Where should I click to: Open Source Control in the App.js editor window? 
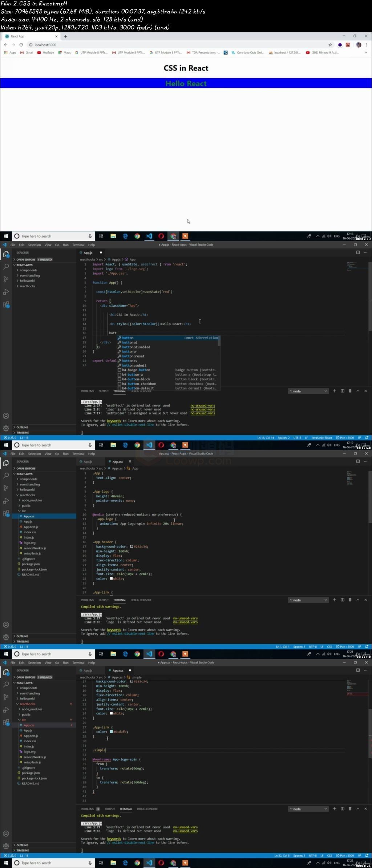[6, 279]
